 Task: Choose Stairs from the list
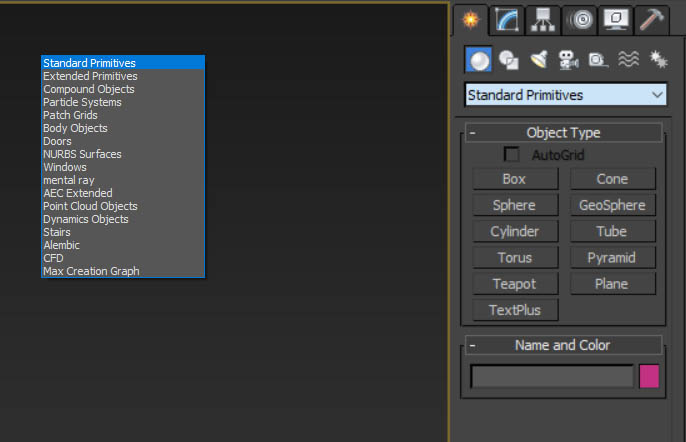click(123, 232)
